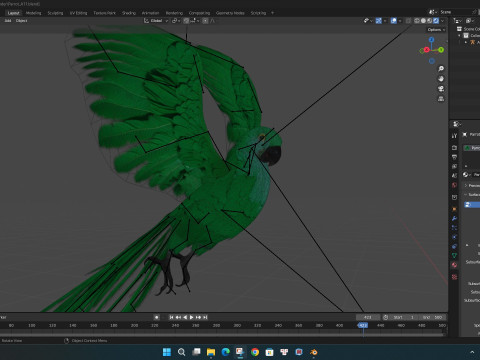Switch to the Geometry Nodes workspace tab
The height and width of the screenshot is (360, 480).
230,13
